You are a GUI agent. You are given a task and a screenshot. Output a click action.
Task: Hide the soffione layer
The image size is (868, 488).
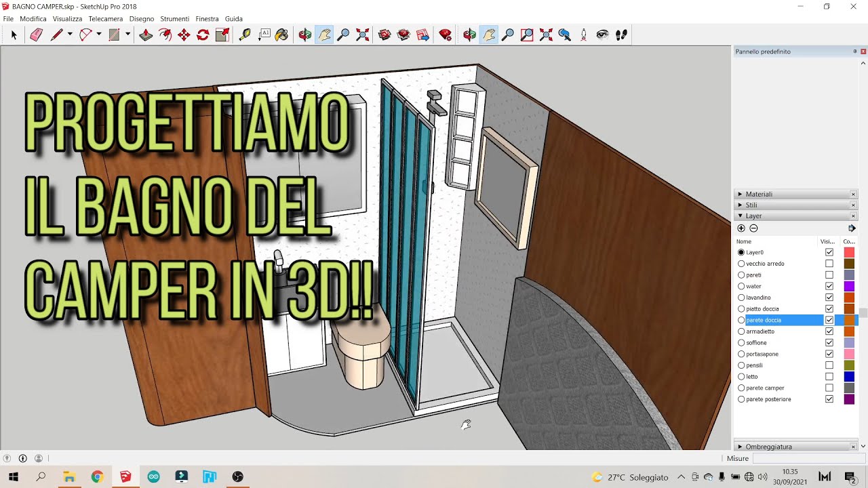pyautogui.click(x=829, y=343)
